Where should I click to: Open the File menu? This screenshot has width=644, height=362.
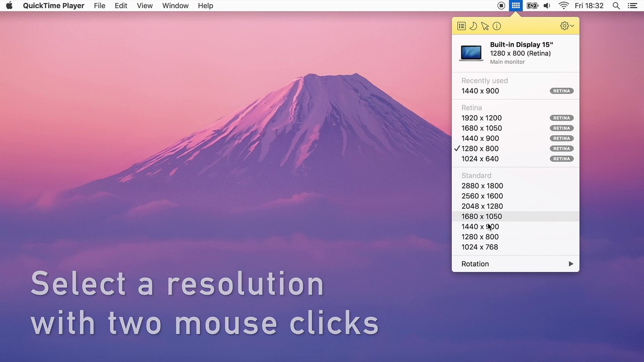pyautogui.click(x=100, y=6)
